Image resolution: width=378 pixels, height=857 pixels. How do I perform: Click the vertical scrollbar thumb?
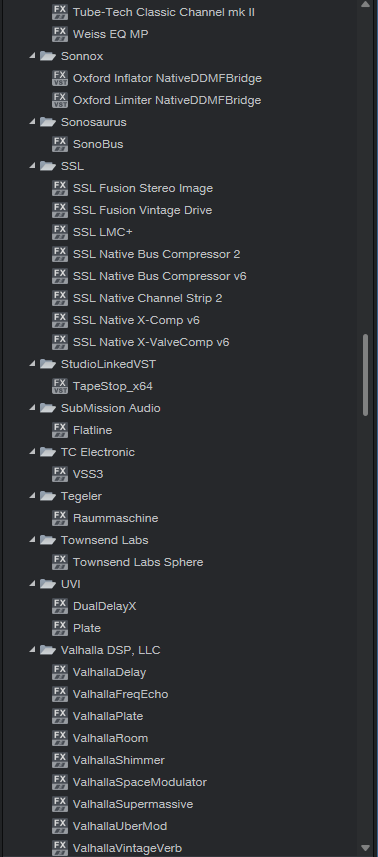tap(365, 375)
